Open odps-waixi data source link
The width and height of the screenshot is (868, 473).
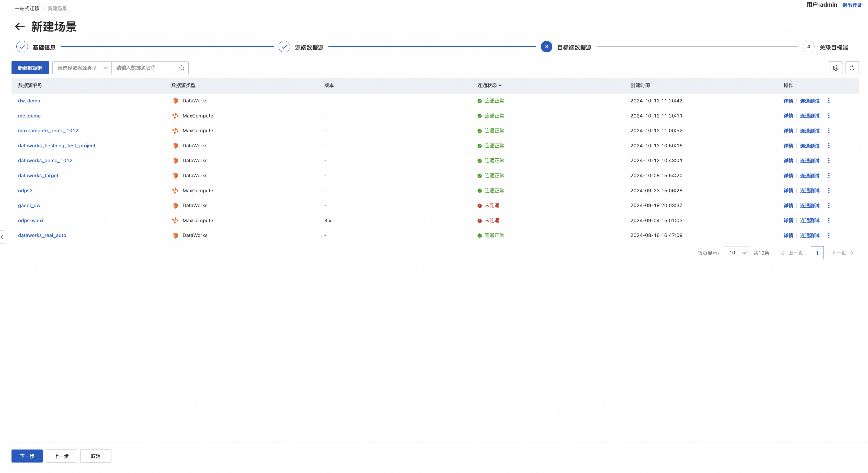(31, 220)
